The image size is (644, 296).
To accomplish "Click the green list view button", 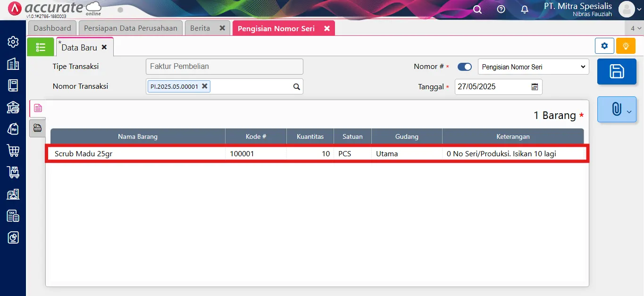I will pyautogui.click(x=41, y=47).
